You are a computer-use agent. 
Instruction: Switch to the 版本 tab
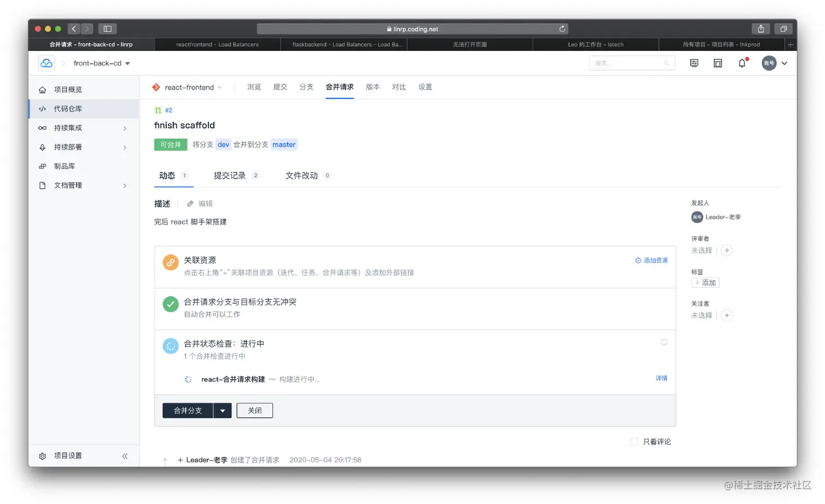[373, 87]
